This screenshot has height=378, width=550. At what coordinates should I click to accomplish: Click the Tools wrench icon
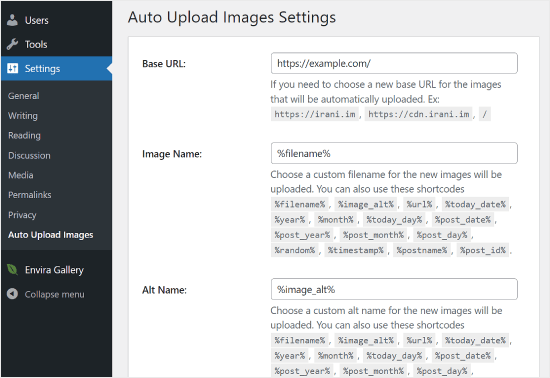[x=12, y=44]
